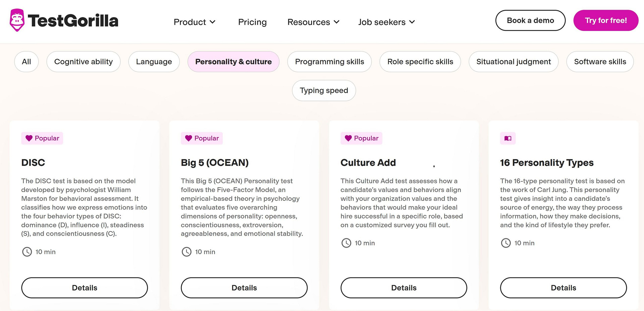Viewport: 644px width, 311px height.
Task: Click the heart icon on DISC's Popular badge
Action: [29, 138]
